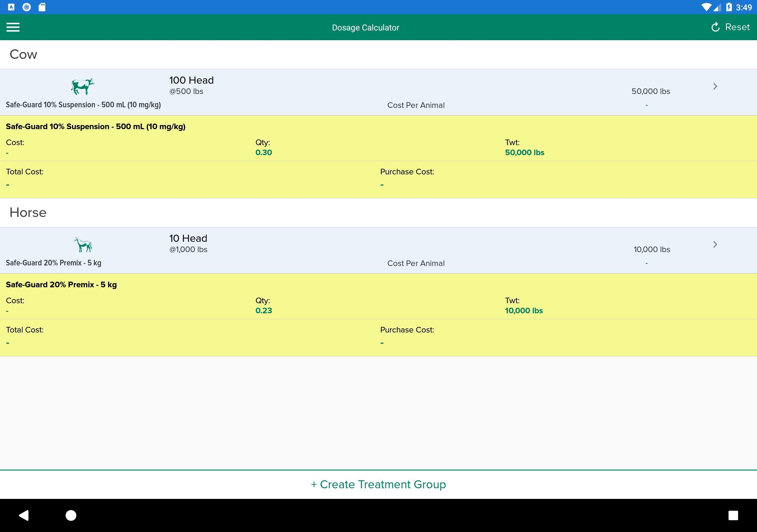Tap the cellular signal status icon
The width and height of the screenshot is (757, 532).
tap(716, 7)
